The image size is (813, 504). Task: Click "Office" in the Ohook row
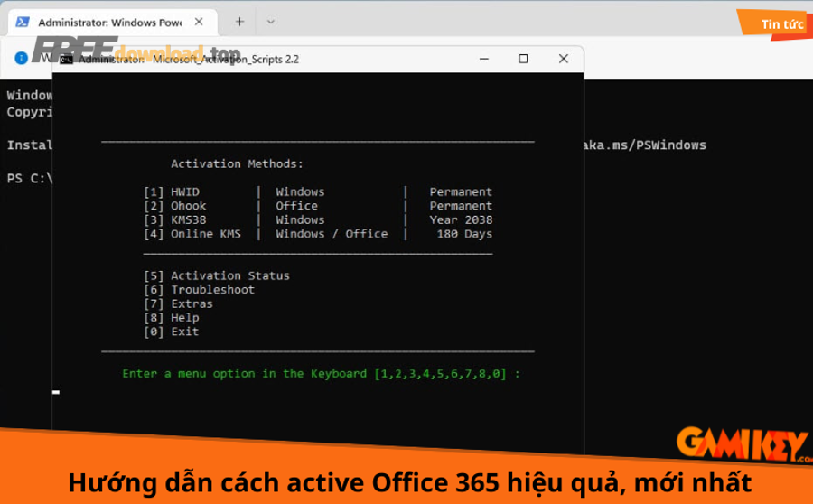click(x=296, y=206)
